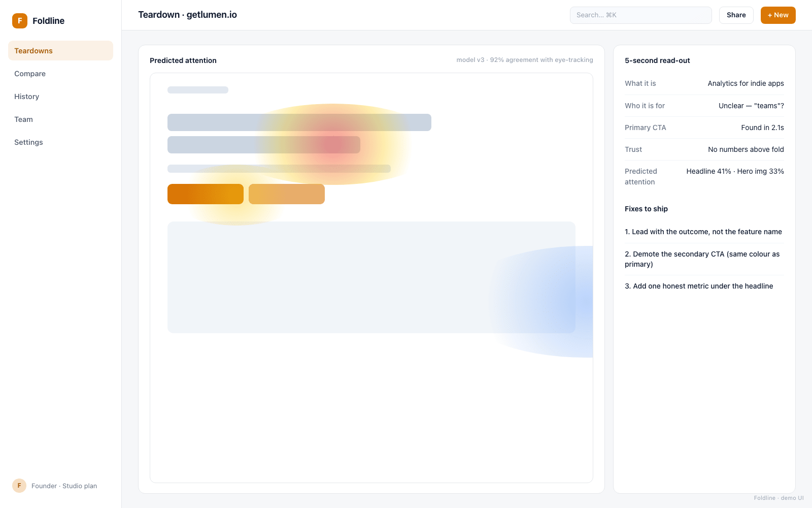Click the 'Fixes to ship' heading
This screenshot has height=508, width=812.
pos(646,209)
